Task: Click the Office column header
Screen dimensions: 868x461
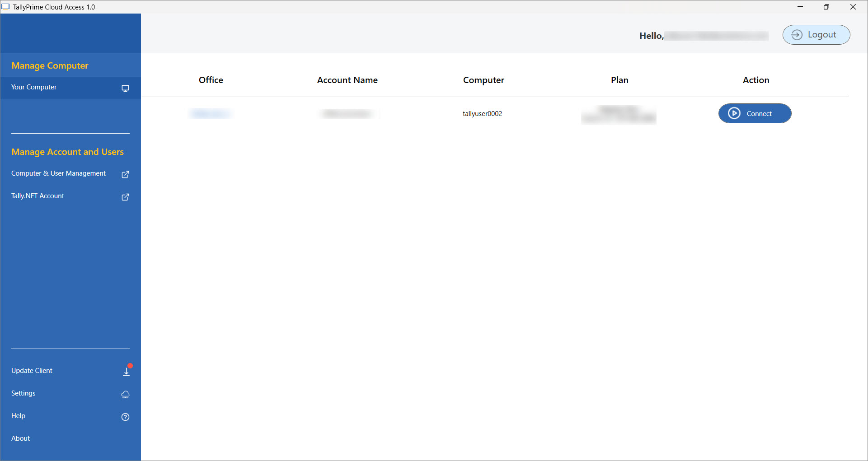Action: pyautogui.click(x=211, y=80)
